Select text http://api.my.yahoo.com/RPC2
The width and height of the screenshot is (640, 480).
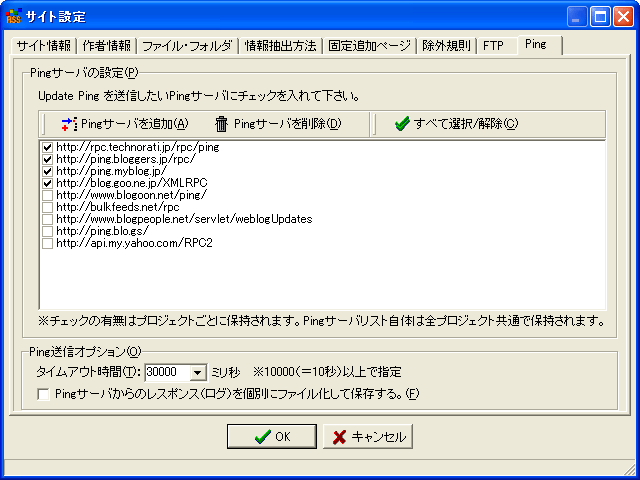[134, 244]
